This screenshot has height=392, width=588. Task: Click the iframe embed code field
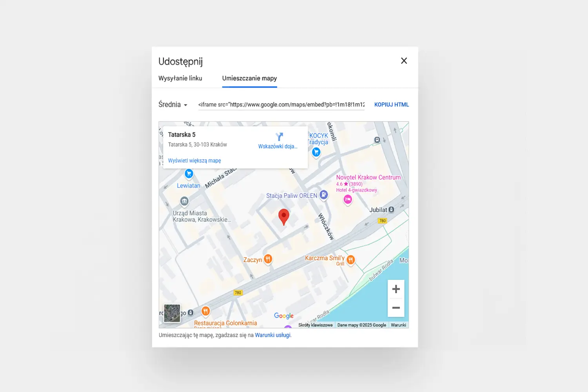click(281, 105)
